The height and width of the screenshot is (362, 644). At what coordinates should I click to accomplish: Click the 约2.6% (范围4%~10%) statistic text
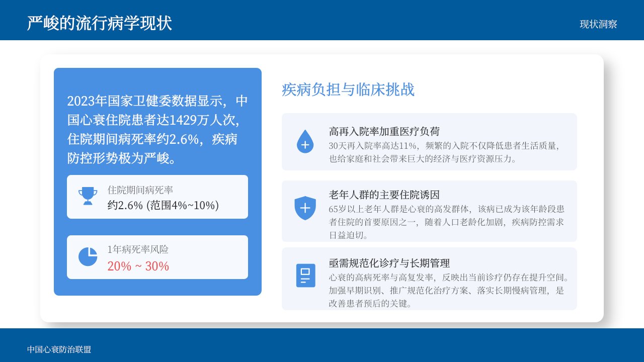(x=163, y=205)
